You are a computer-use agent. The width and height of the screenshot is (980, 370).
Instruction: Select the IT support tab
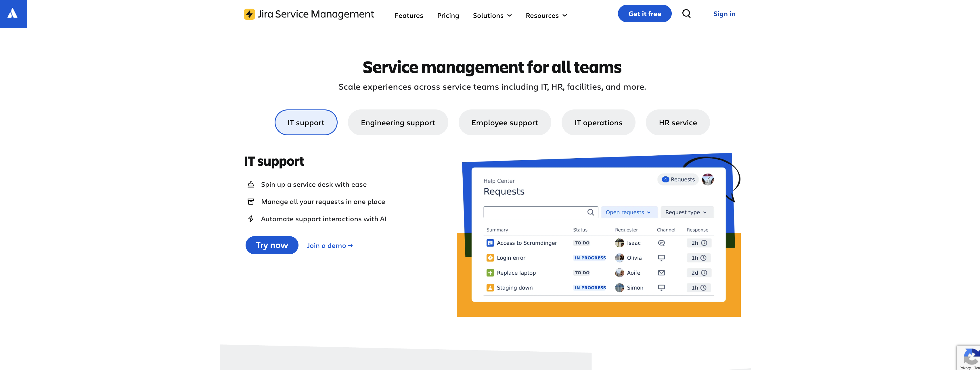click(x=306, y=122)
